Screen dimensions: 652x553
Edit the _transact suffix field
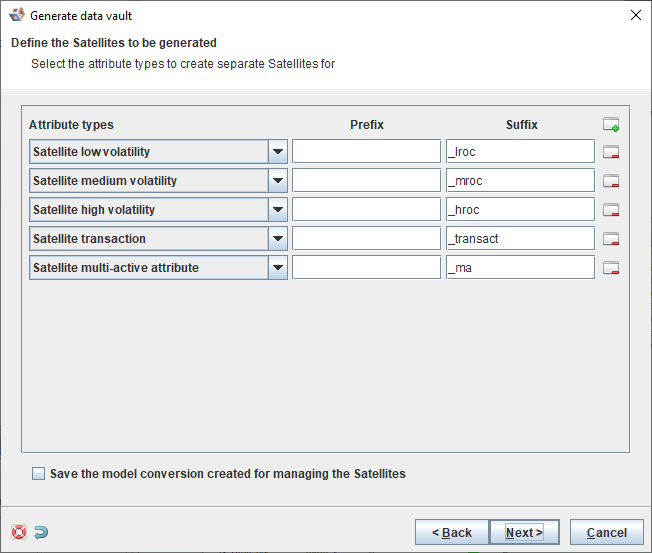pyautogui.click(x=520, y=239)
